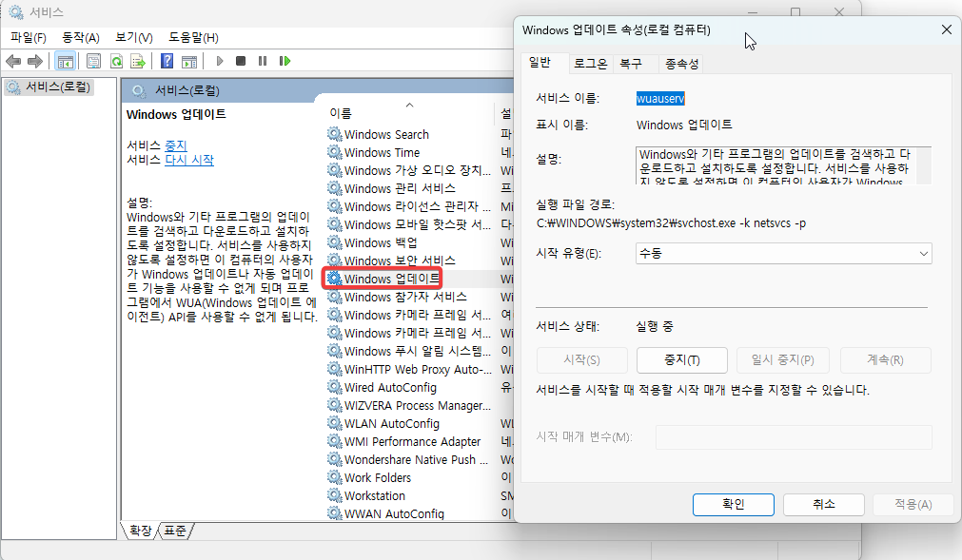Click the Windows 보안 서비스 gear icon
This screenshot has height=560, width=962.
[334, 261]
